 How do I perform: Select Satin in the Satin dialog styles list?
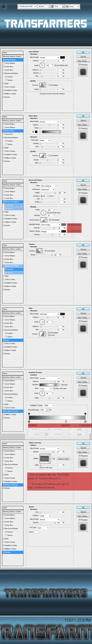[x=7, y=340]
